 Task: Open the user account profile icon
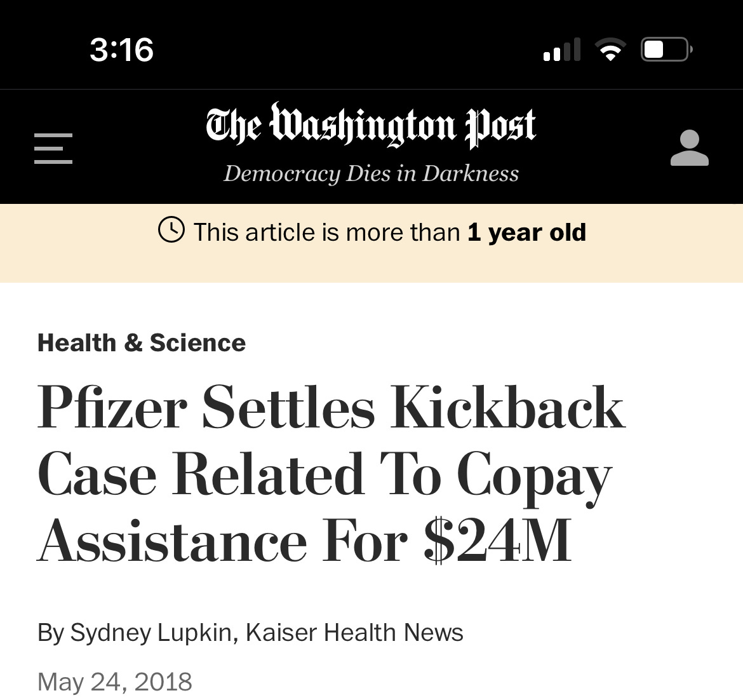click(690, 148)
